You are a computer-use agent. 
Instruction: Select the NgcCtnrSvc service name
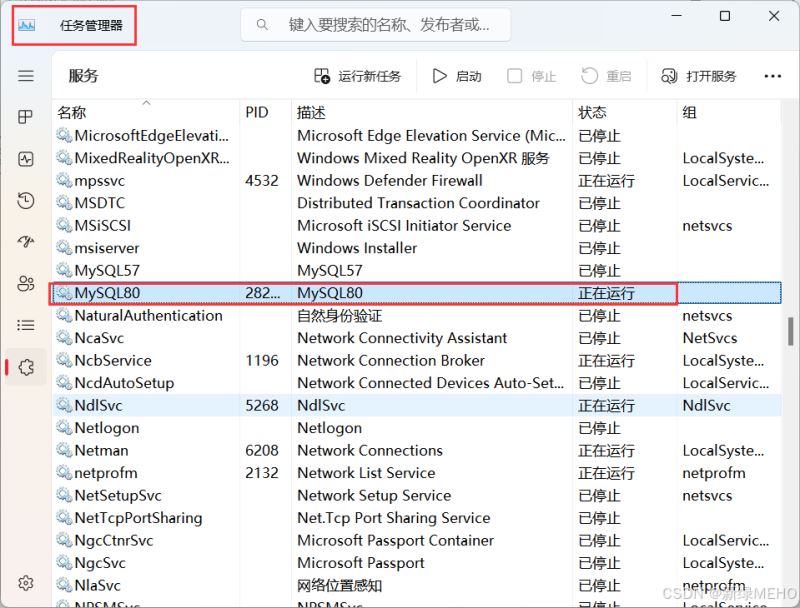pyautogui.click(x=114, y=540)
